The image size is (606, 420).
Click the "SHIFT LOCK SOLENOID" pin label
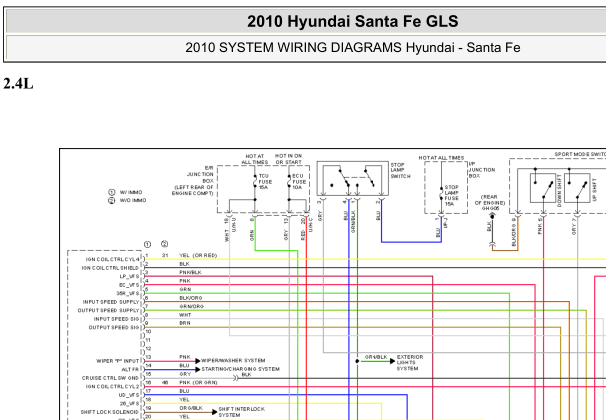point(110,412)
